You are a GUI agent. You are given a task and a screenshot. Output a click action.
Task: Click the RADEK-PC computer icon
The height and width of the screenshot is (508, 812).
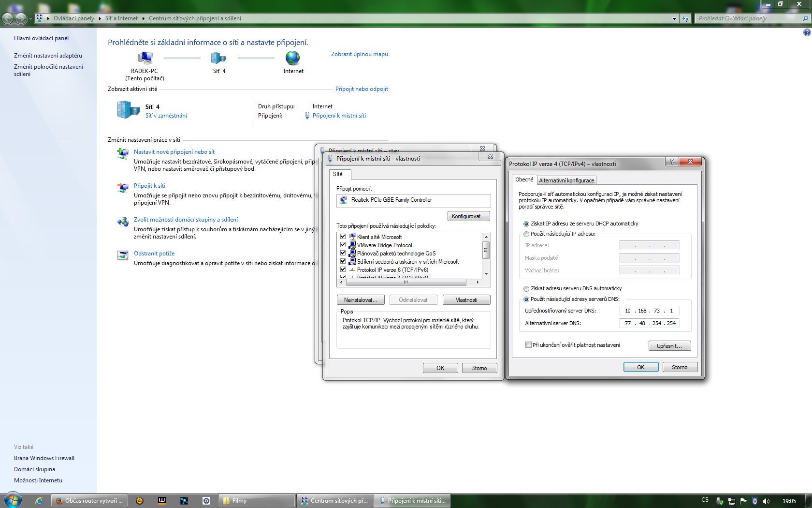[145, 59]
